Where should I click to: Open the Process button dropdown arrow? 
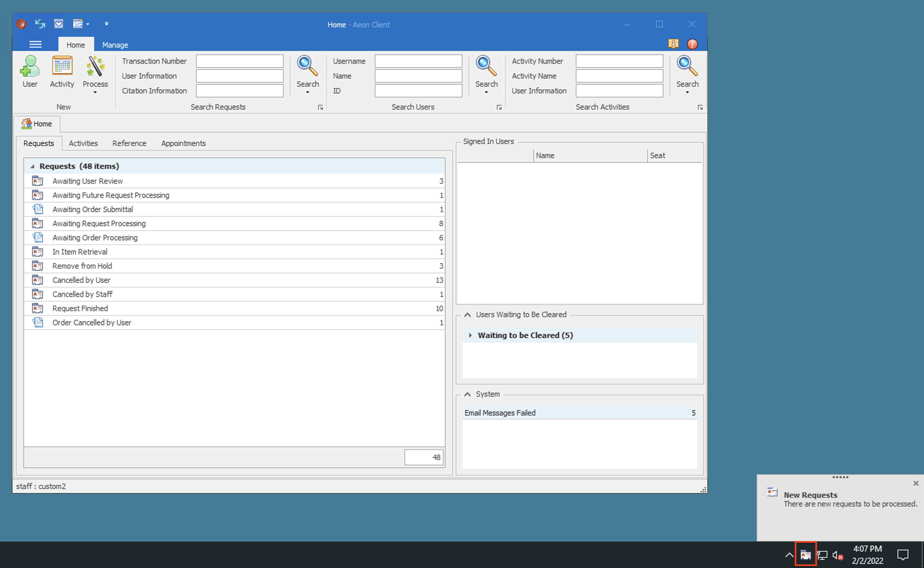point(95,92)
